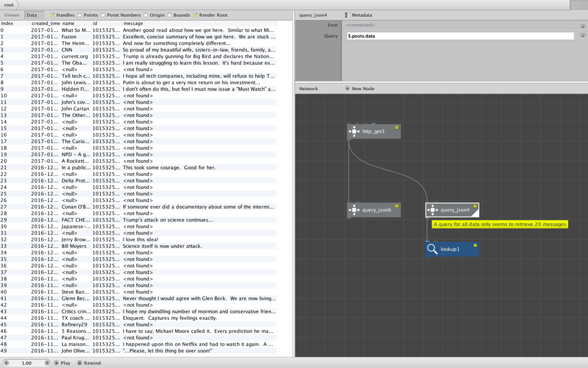The height and width of the screenshot is (368, 588).
Task: Click the Query input field
Action: [460, 36]
